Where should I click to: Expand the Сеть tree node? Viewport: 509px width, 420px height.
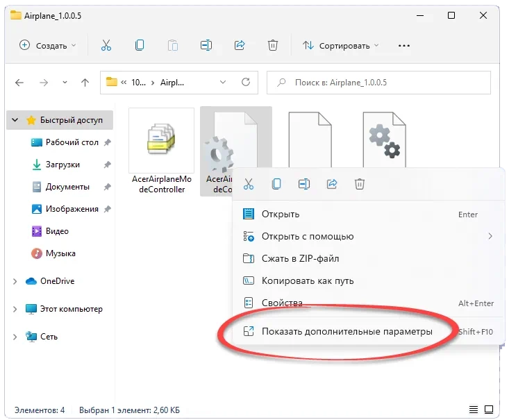(x=15, y=337)
